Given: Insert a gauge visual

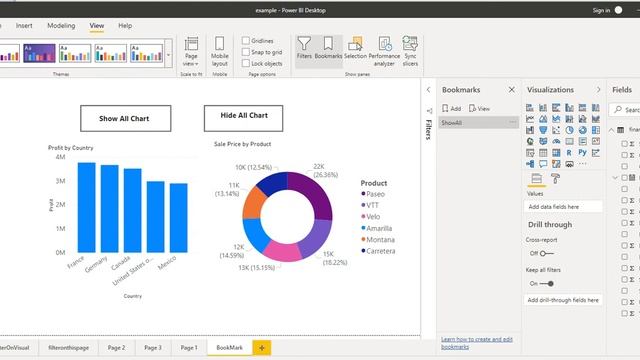Looking at the screenshot, I should point(556,141).
